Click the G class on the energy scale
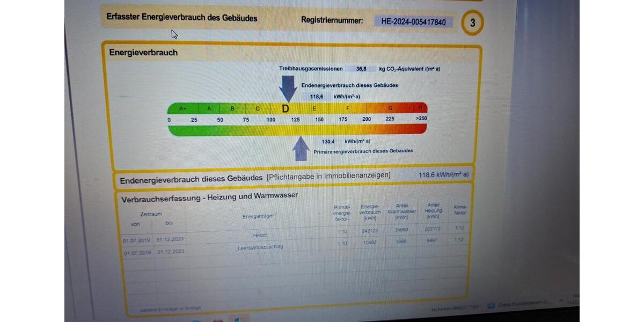The width and height of the screenshot is (644, 322). 390,108
